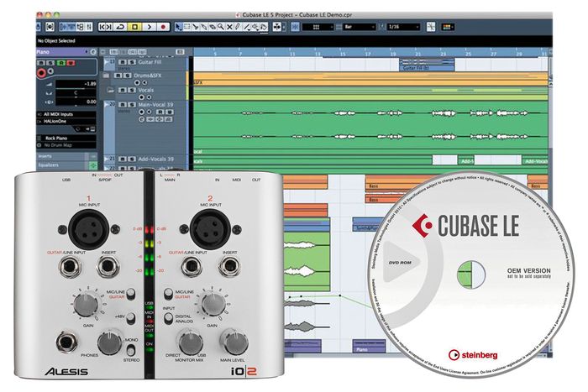
Task: Expand the Equalizers inspector section
Action: tap(62, 165)
